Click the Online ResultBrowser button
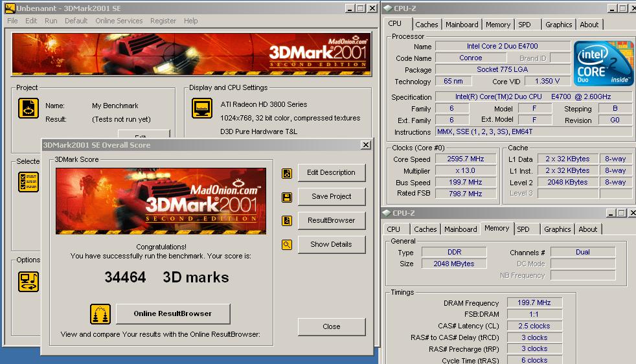 tap(173, 313)
